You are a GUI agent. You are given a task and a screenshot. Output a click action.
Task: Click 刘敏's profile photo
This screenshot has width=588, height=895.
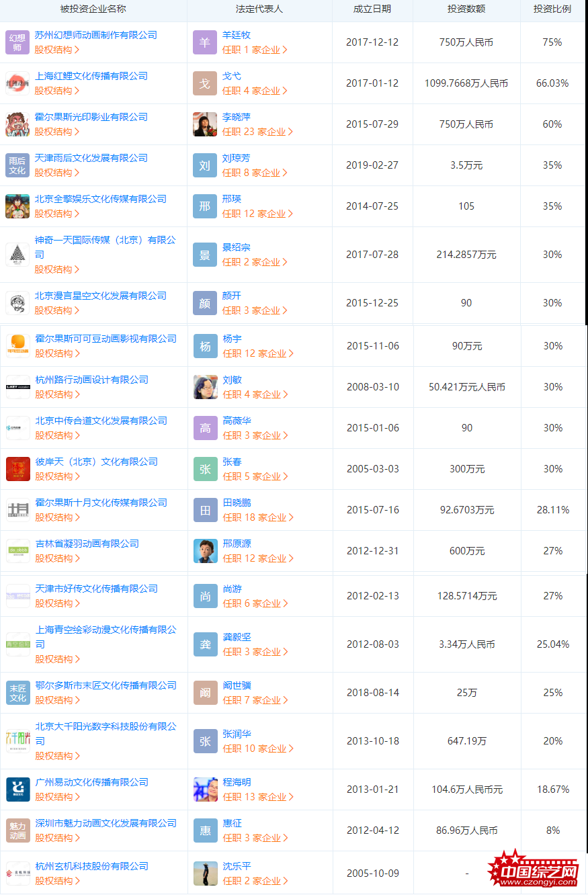click(x=206, y=387)
